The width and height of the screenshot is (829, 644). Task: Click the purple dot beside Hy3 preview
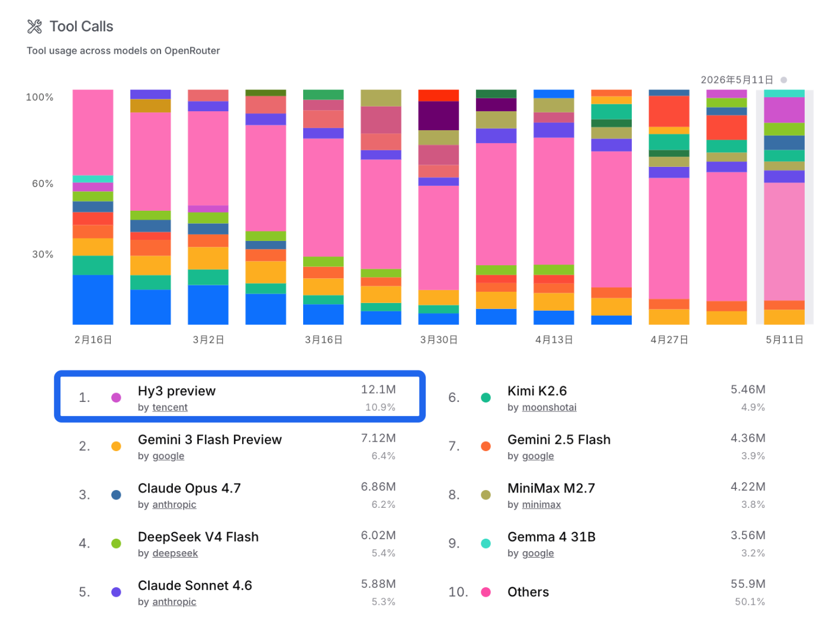[116, 398]
